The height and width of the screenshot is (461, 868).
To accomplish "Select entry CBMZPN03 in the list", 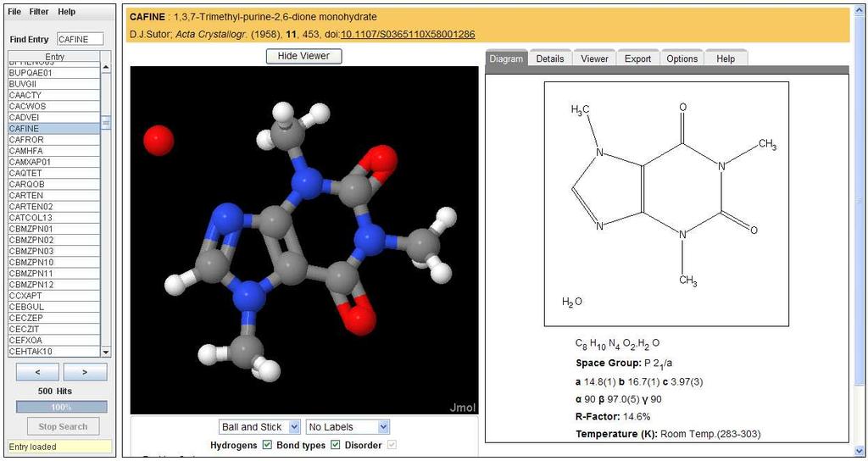I will point(53,251).
